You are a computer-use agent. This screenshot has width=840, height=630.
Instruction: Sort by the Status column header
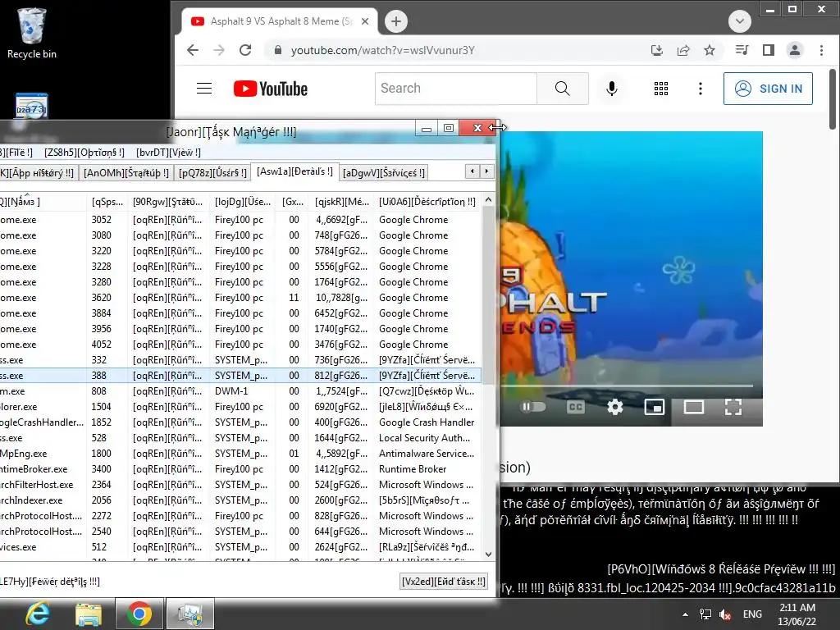click(x=167, y=202)
